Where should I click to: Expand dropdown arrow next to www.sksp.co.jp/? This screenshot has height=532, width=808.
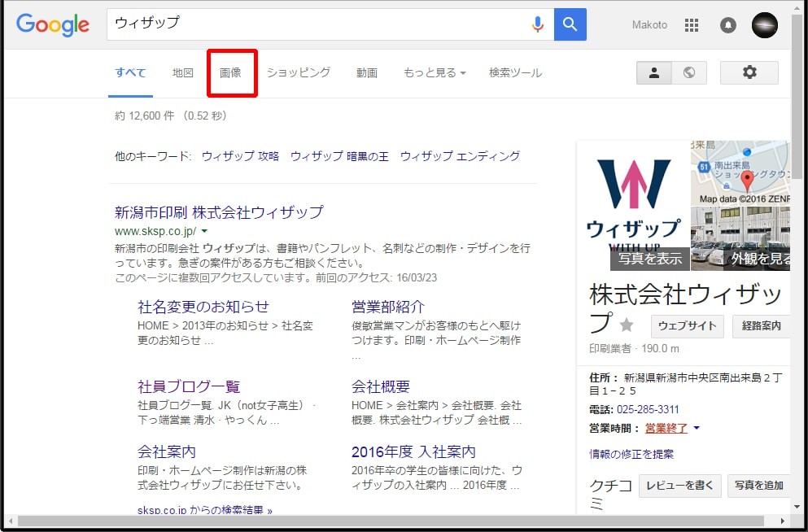coord(204,231)
